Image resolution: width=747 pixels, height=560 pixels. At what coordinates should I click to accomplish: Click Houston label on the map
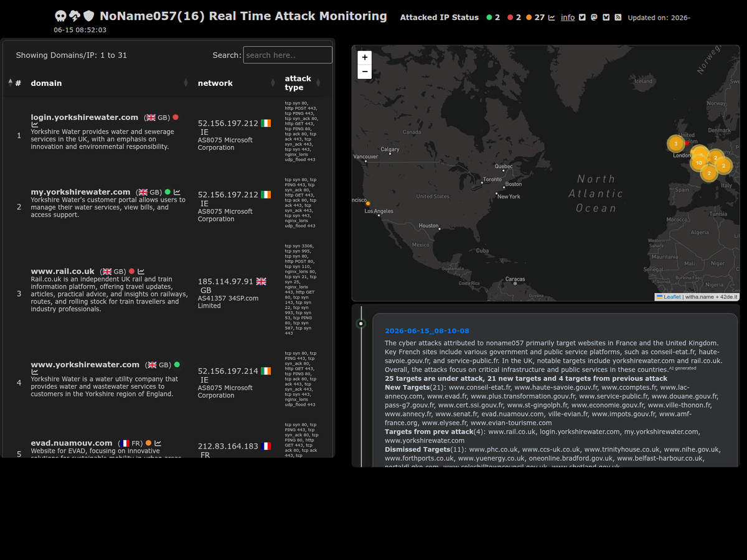click(x=429, y=226)
